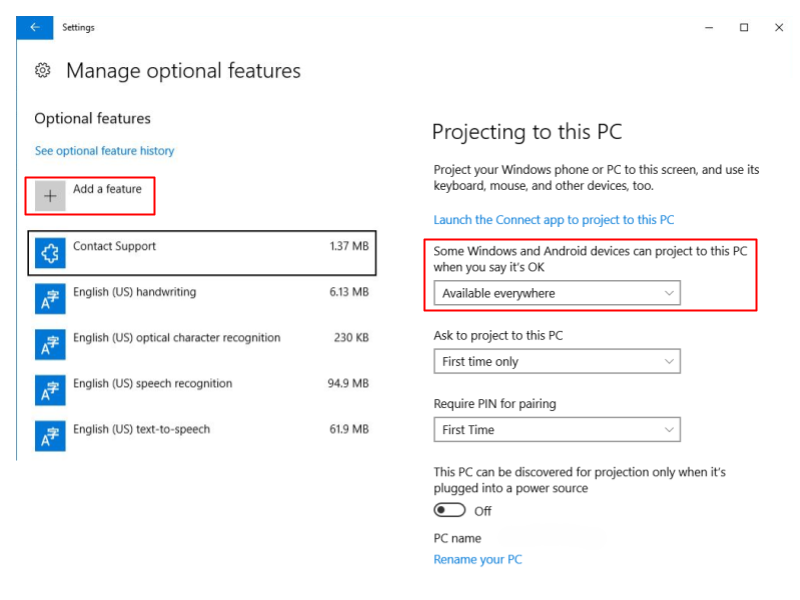Launch the Connect app link

click(553, 220)
